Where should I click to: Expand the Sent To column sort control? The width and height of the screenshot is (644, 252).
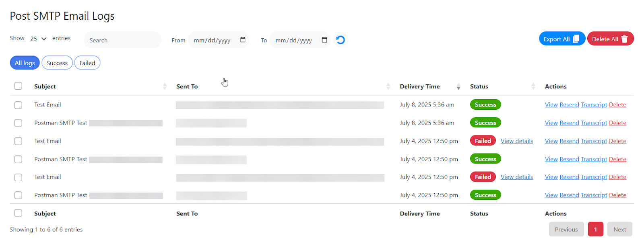point(388,86)
